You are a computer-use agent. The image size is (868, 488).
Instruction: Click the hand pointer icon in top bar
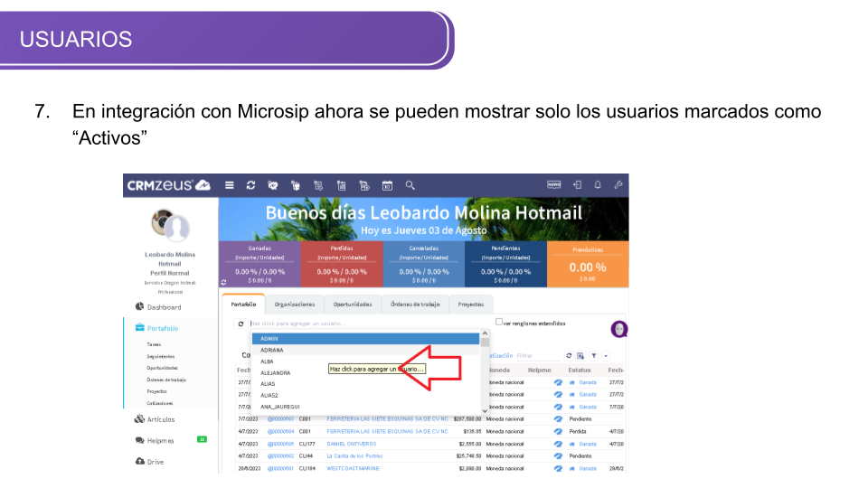pos(296,185)
